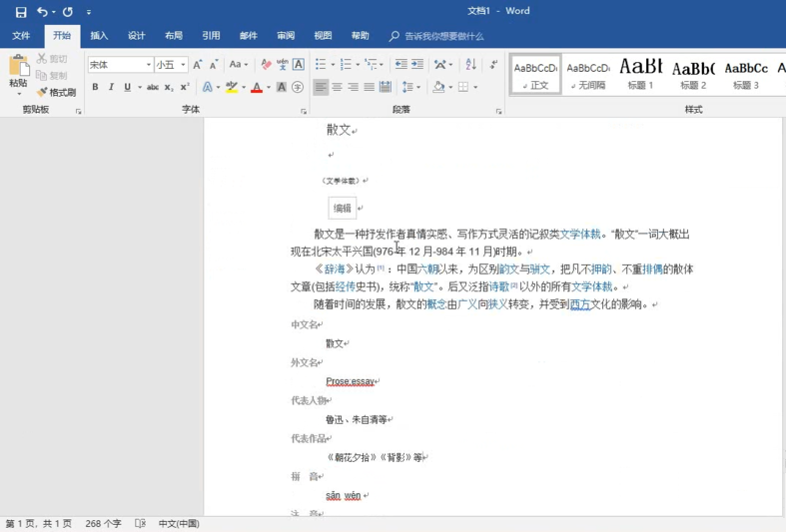Open the 插入 ribbon tab
The width and height of the screenshot is (786, 532).
[99, 36]
